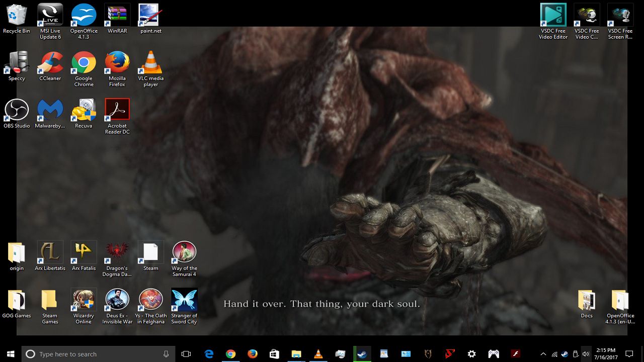Screen dimensions: 644x362
Task: Open the Steam system tray icon
Action: pos(565,354)
